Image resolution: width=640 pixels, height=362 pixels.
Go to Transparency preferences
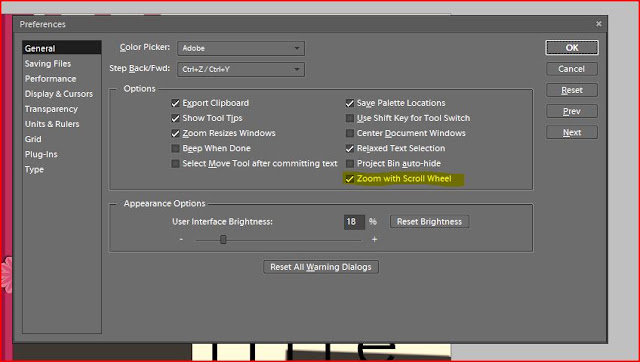[51, 109]
